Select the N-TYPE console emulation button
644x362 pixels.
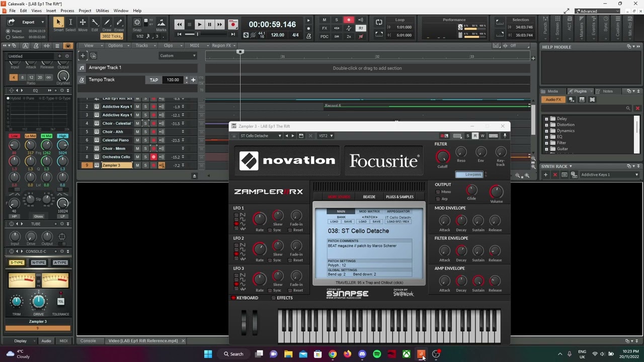tap(38, 262)
